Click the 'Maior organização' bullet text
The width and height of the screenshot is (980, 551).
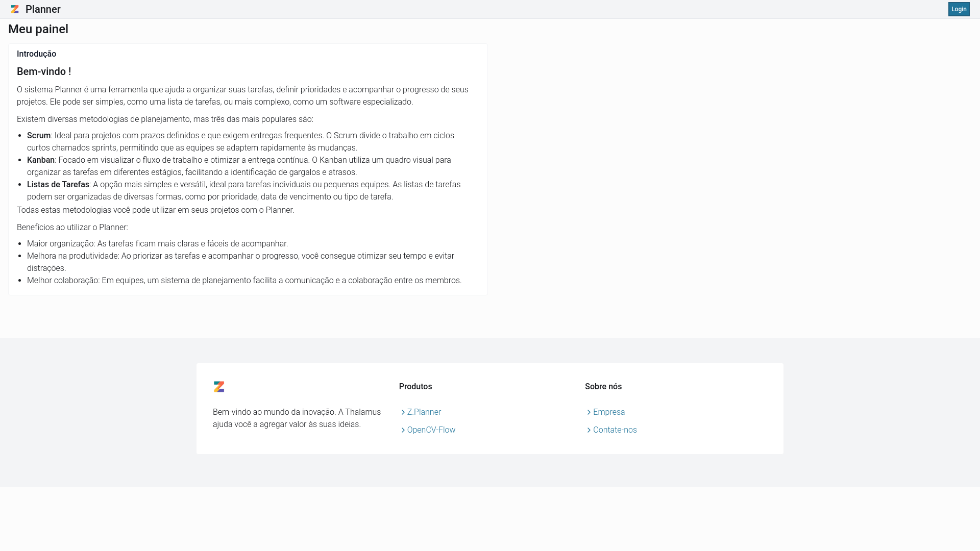coord(157,243)
